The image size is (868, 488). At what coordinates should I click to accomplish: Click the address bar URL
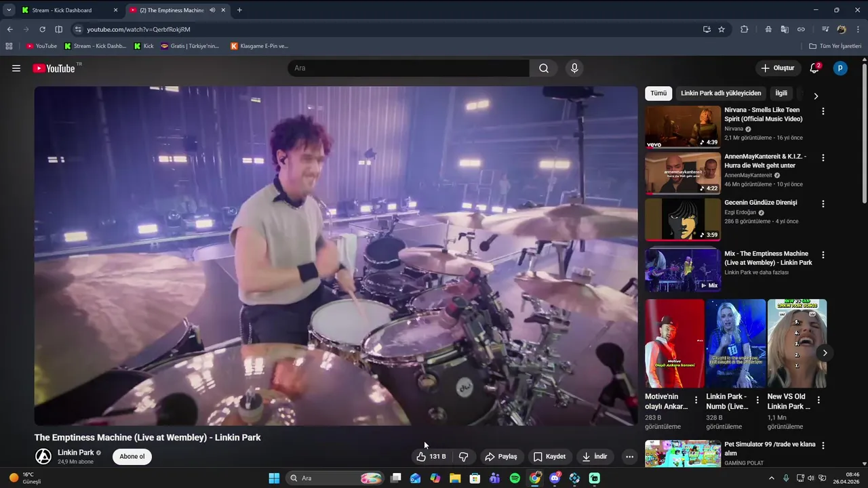click(138, 29)
